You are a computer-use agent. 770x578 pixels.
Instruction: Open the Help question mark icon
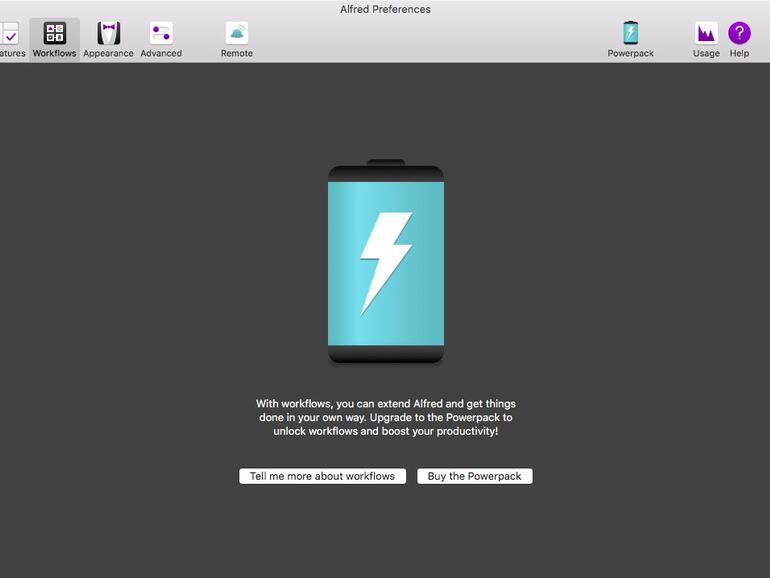pyautogui.click(x=739, y=33)
